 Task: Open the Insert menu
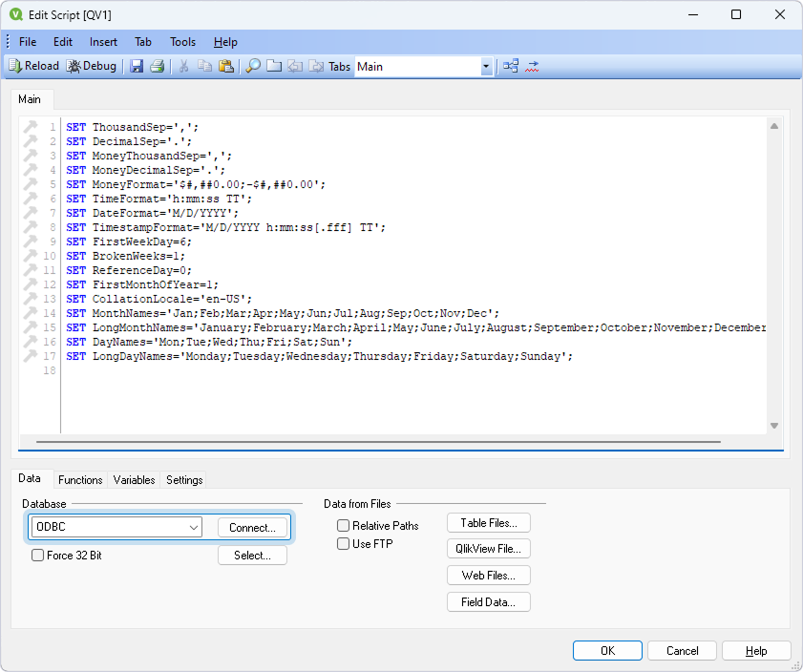[x=103, y=42]
